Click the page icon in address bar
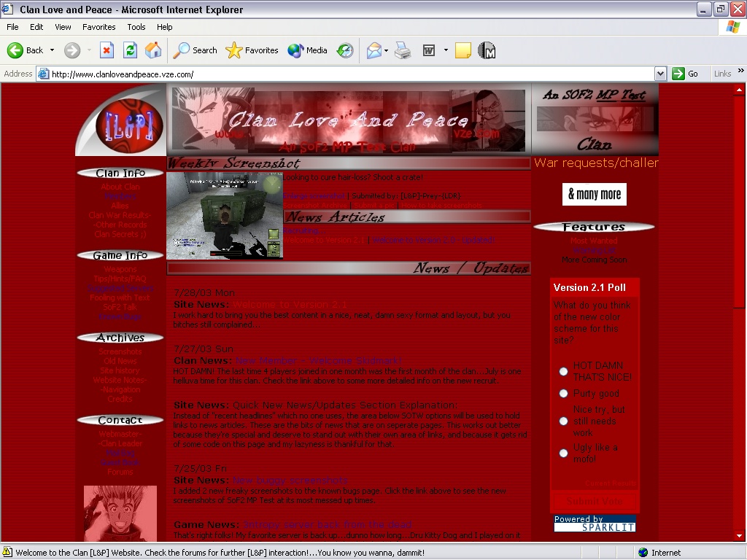 [x=43, y=74]
